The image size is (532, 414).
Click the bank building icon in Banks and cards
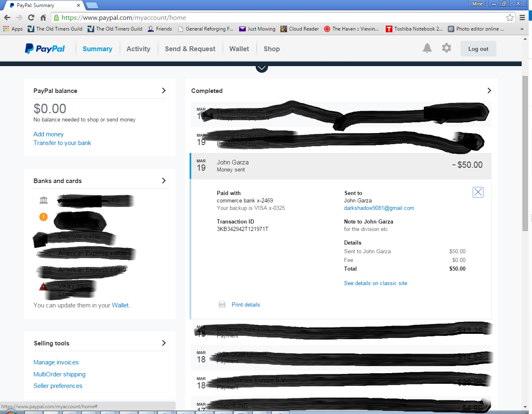[43, 200]
